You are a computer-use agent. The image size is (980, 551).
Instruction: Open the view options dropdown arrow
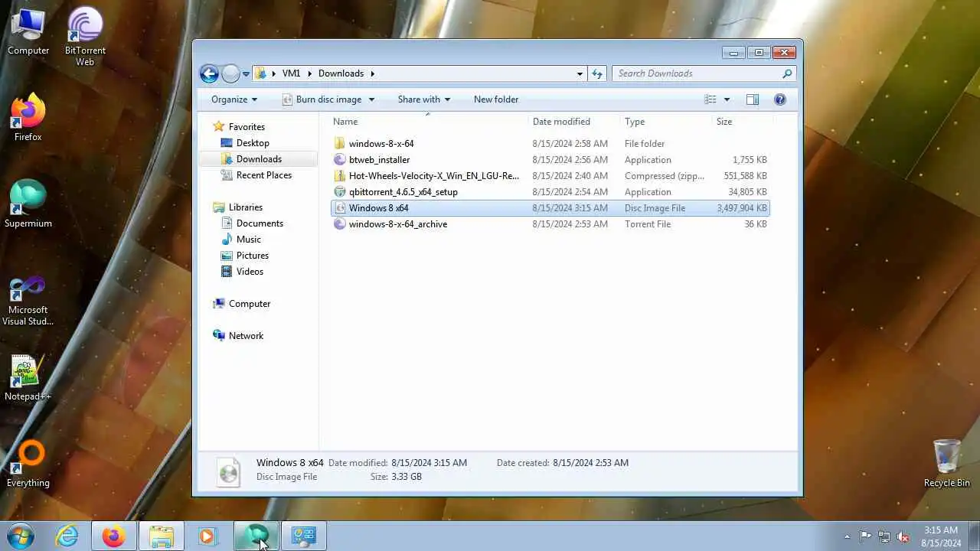(x=727, y=99)
